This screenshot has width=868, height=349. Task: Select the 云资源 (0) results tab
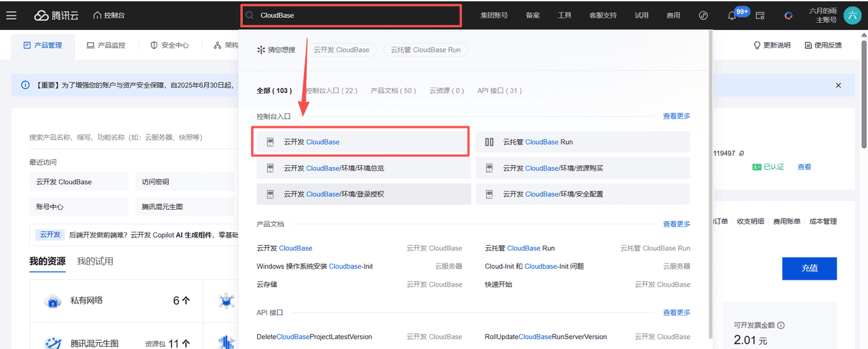click(446, 90)
